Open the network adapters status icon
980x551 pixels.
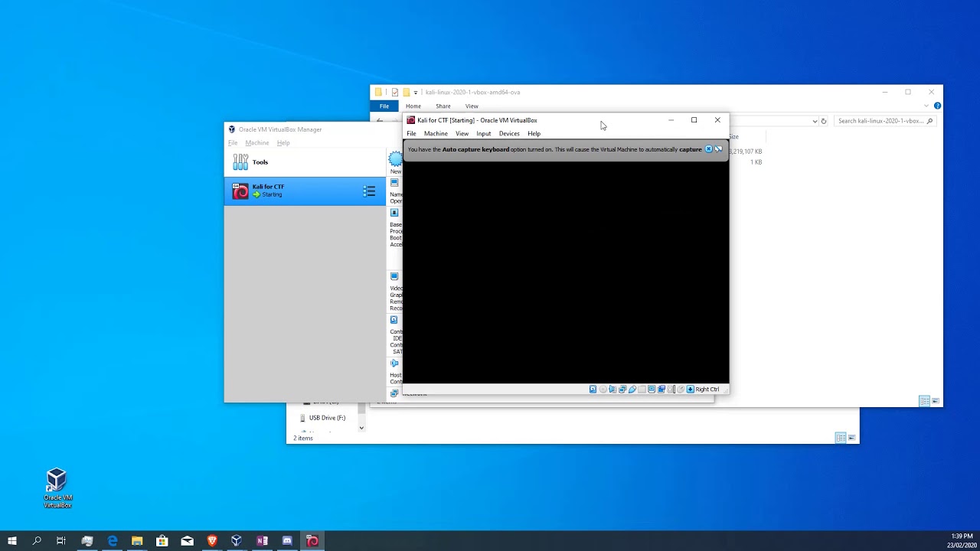click(x=623, y=389)
